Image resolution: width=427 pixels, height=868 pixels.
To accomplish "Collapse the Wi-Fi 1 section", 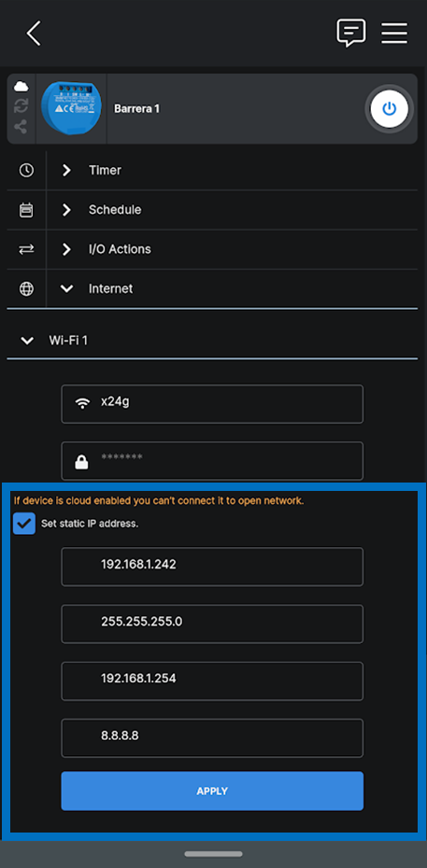I will [212, 340].
